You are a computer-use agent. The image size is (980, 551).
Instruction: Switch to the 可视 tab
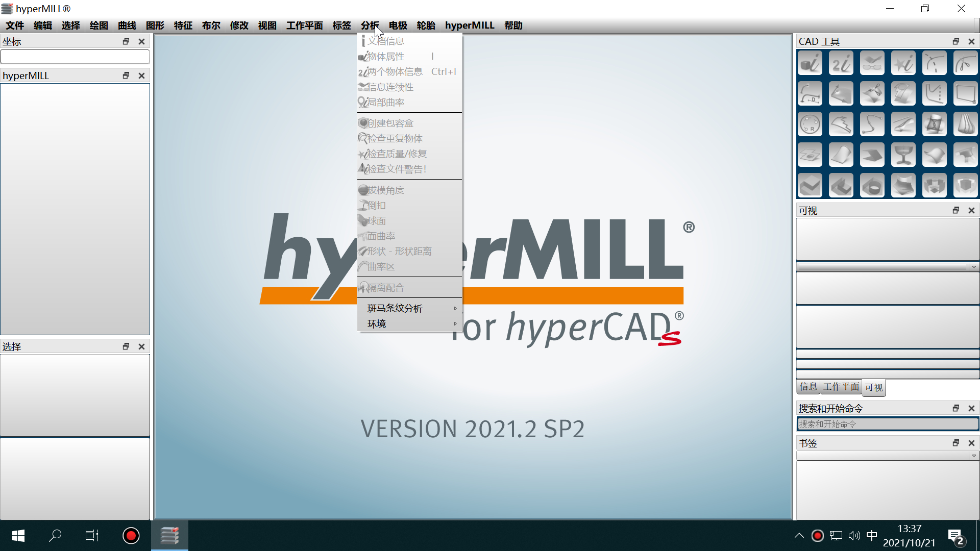(874, 388)
